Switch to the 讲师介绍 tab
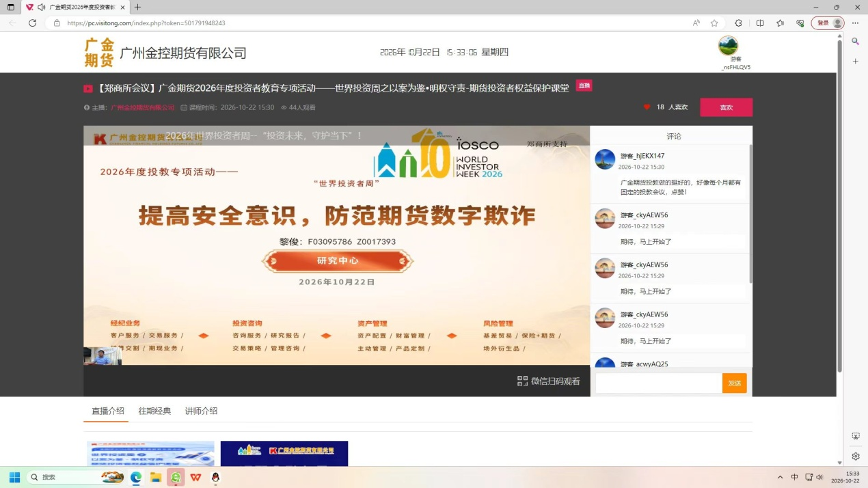 201,411
